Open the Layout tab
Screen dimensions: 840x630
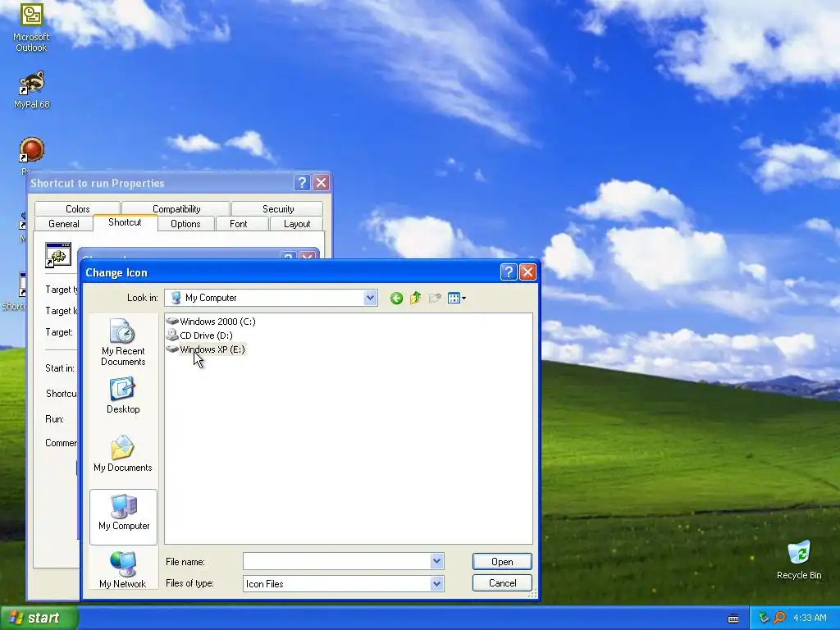tap(297, 223)
